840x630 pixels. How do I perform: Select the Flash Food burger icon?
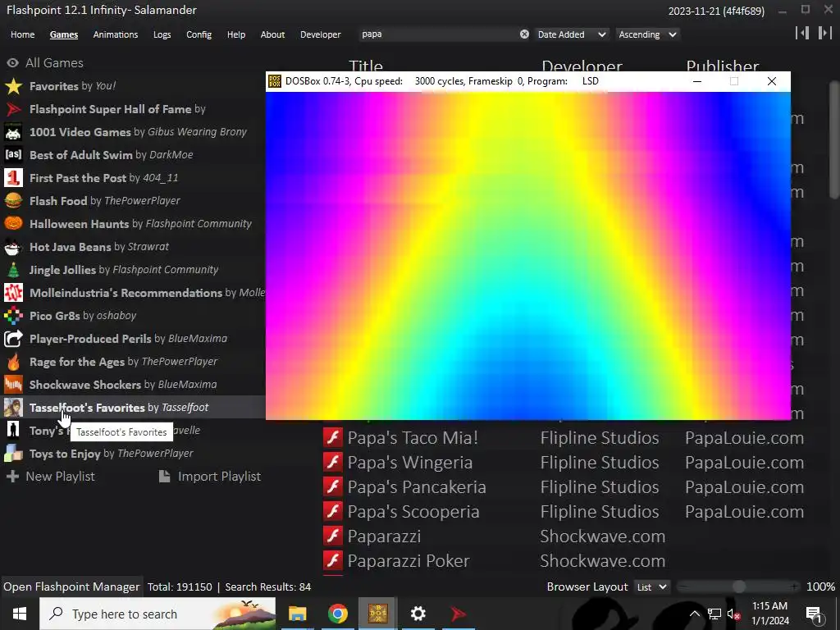click(13, 201)
